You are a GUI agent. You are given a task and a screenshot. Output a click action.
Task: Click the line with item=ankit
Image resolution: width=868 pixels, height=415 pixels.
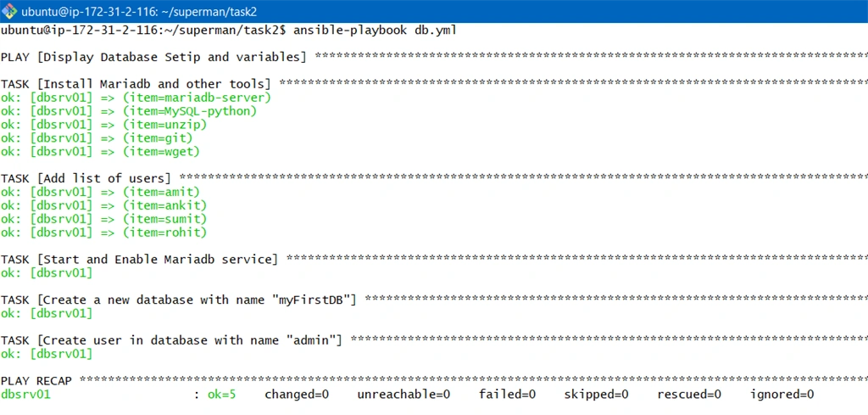click(x=104, y=205)
